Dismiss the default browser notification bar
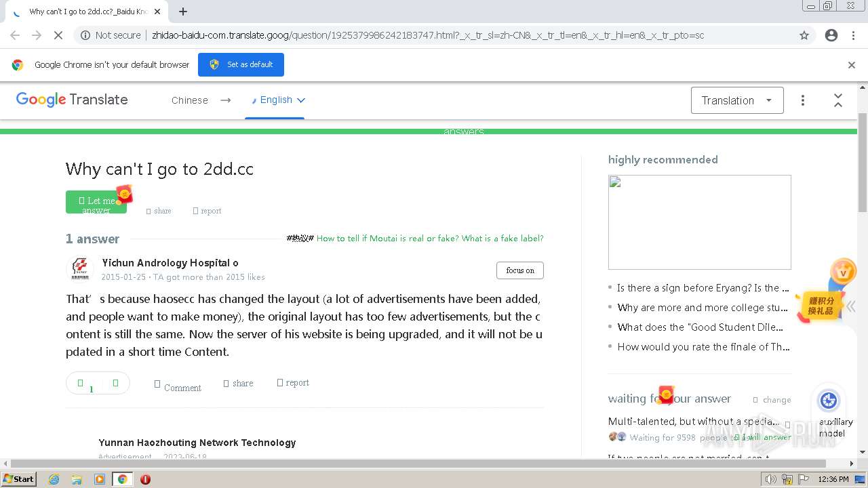This screenshot has height=488, width=868. [x=852, y=65]
